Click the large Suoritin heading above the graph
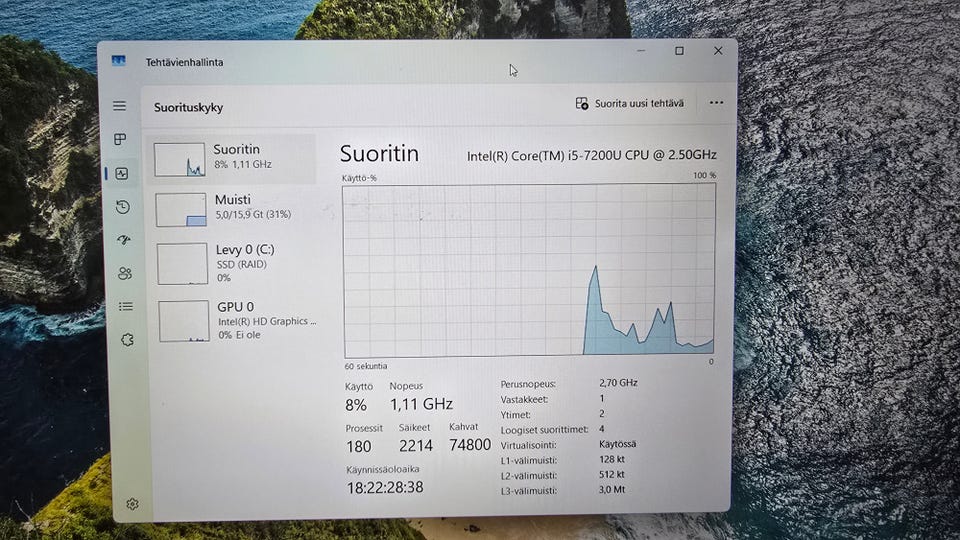The image size is (960, 540). coord(380,153)
